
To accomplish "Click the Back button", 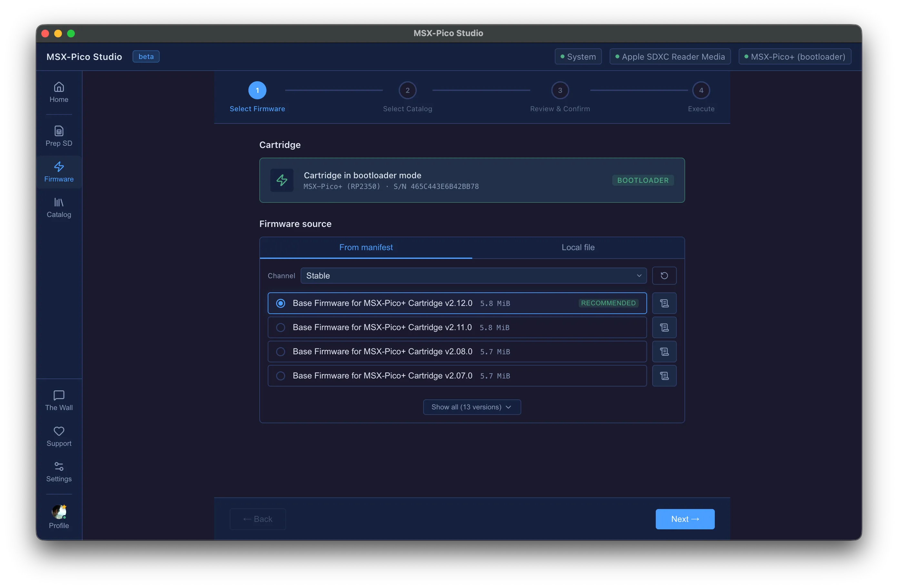I will pyautogui.click(x=258, y=519).
